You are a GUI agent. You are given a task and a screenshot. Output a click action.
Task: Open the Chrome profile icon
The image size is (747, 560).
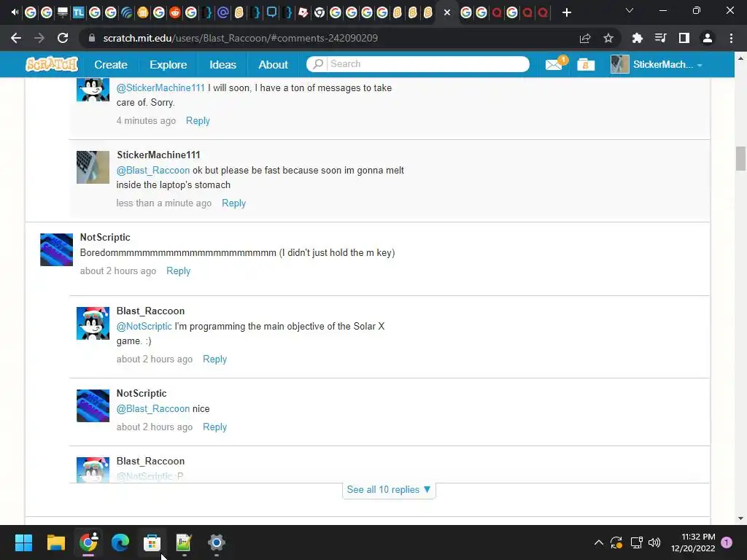708,38
